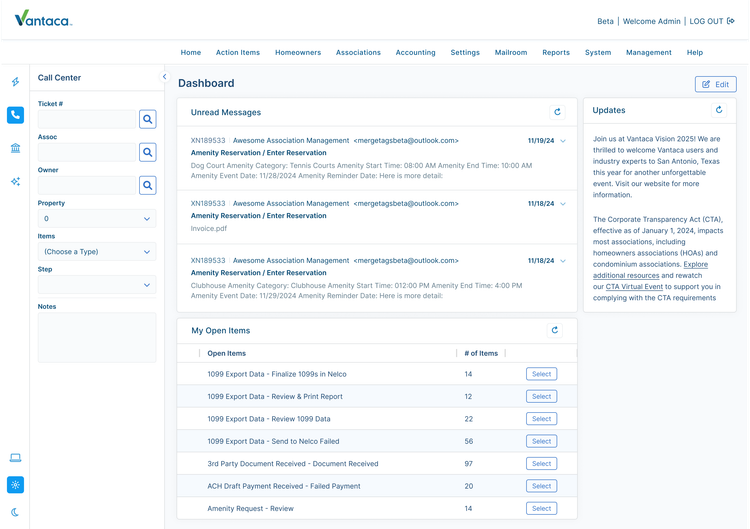Select 3rd Party Document Received item
The height and width of the screenshot is (529, 750).
click(541, 463)
